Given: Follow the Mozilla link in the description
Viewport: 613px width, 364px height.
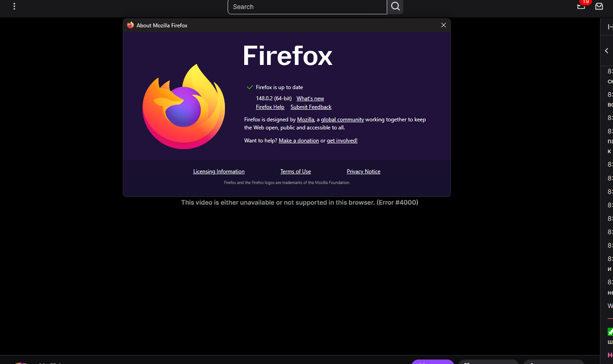Looking at the screenshot, I should tap(306, 120).
